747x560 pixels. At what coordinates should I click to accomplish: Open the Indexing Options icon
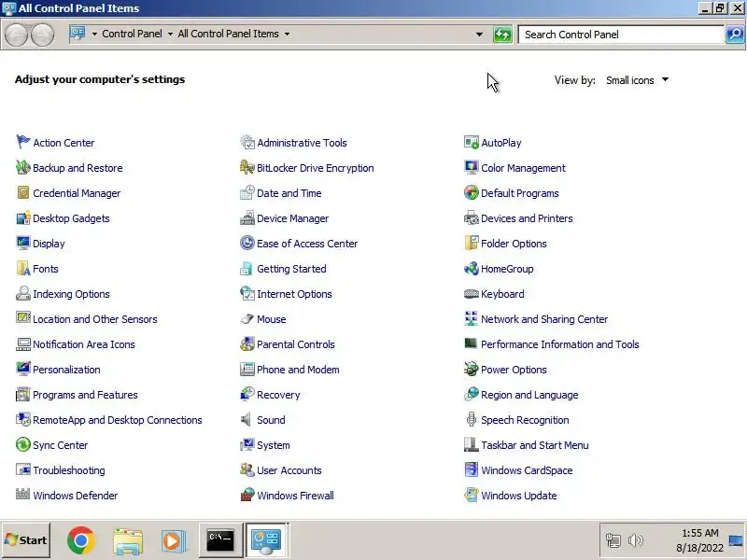22,293
